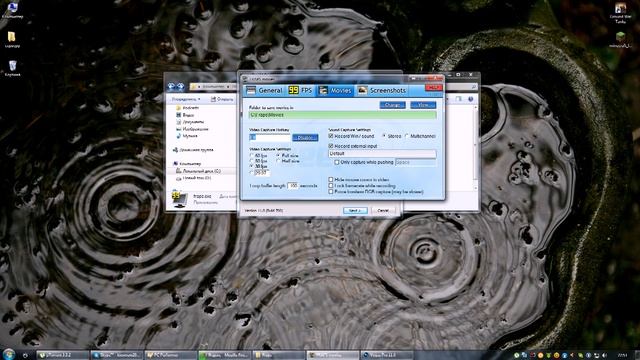Select Документы in Explorer tree

point(190,122)
